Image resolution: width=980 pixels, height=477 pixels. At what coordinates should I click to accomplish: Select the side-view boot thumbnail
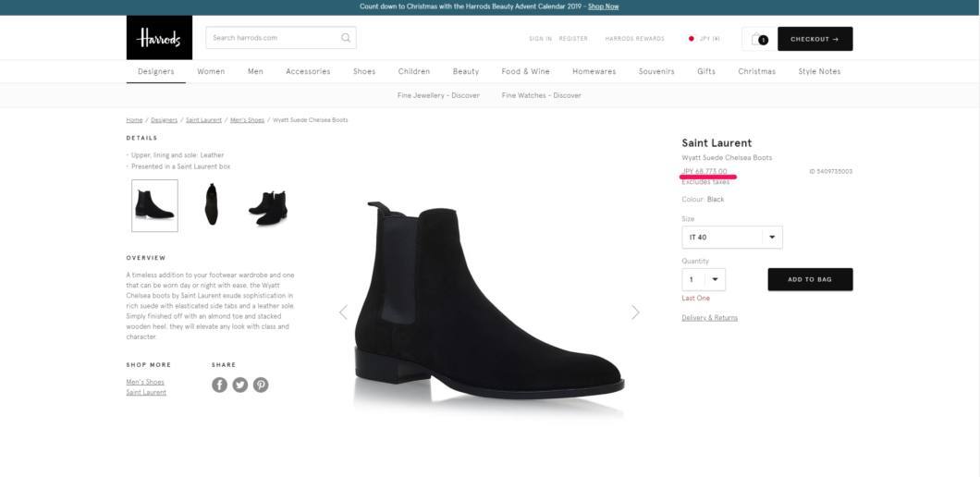tap(154, 205)
